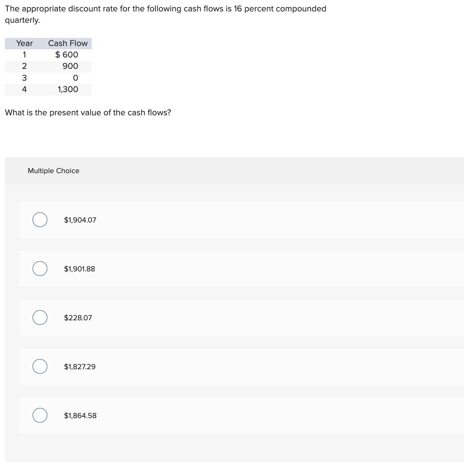Click the Multiple Choice heading
Viewport: 464px width, 476px height.
tap(53, 171)
